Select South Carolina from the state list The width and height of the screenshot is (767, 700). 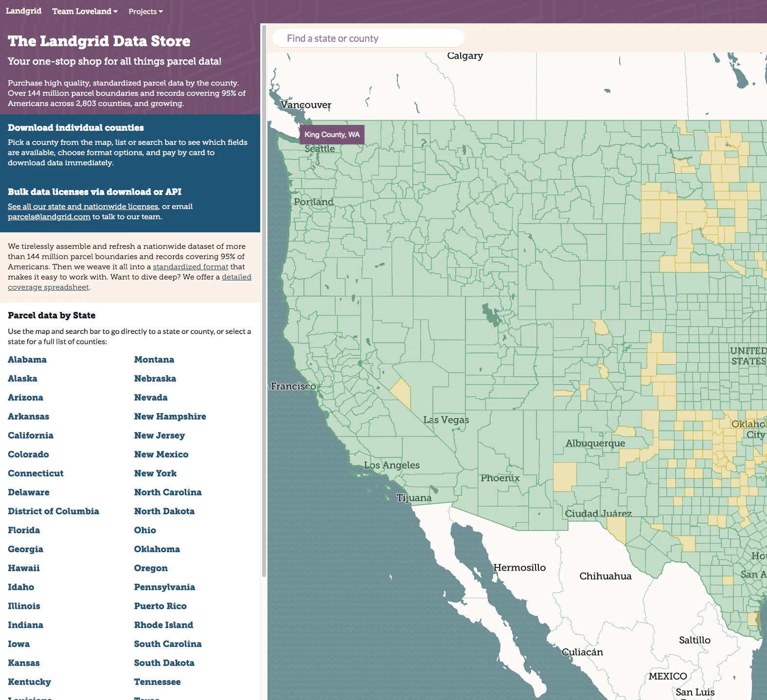[x=168, y=644]
